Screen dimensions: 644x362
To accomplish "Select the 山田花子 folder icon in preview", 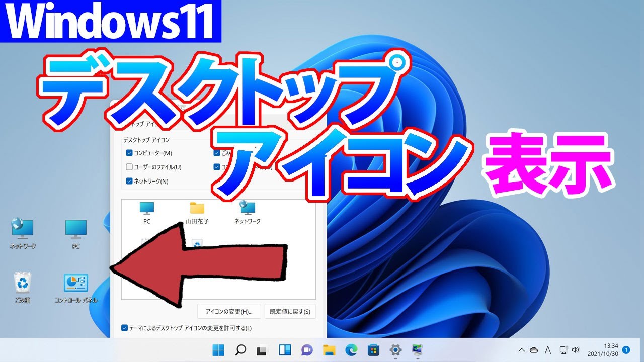I will click(197, 213).
